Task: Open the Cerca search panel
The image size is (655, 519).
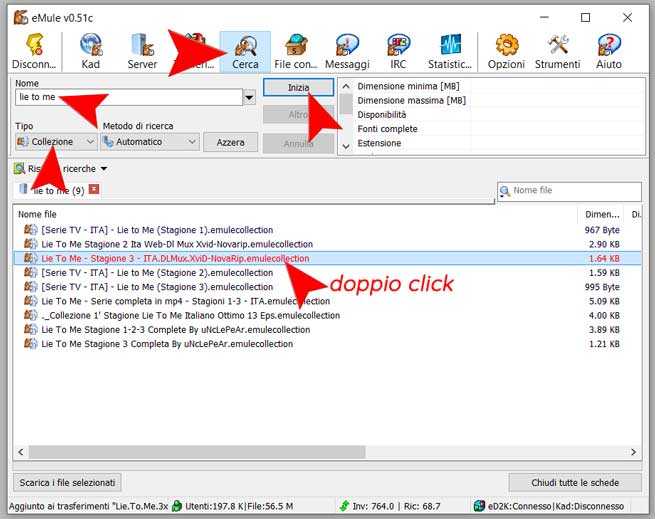Action: click(x=245, y=51)
